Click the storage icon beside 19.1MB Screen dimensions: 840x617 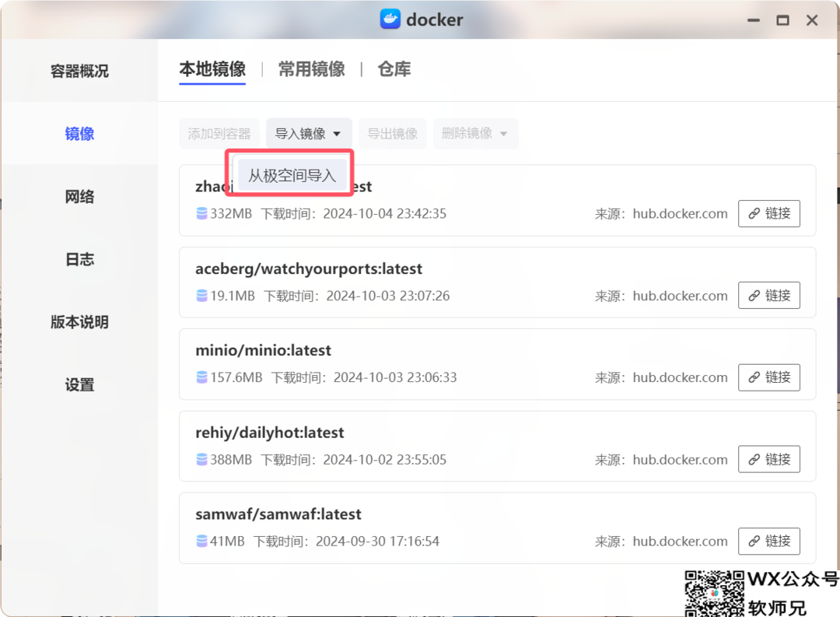(x=201, y=296)
